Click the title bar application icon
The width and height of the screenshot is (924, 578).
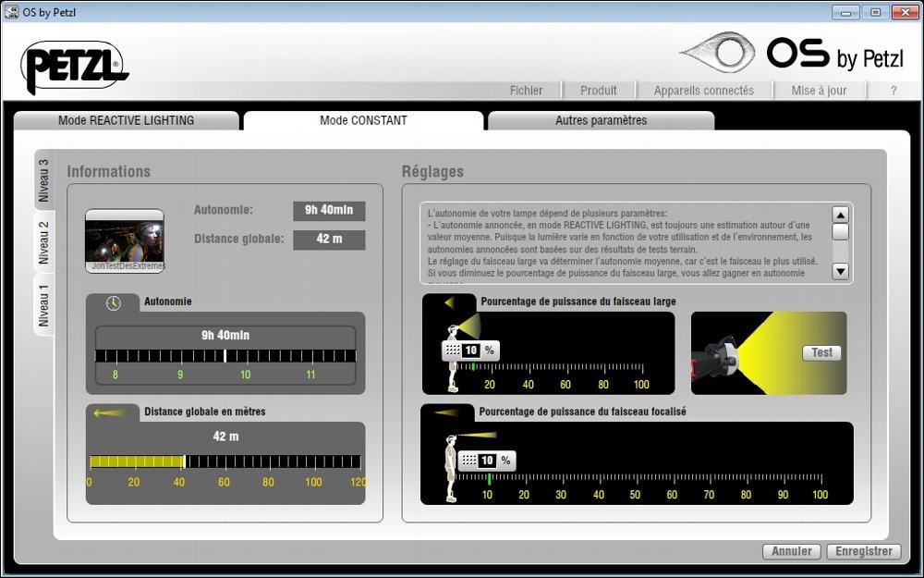coord(10,11)
